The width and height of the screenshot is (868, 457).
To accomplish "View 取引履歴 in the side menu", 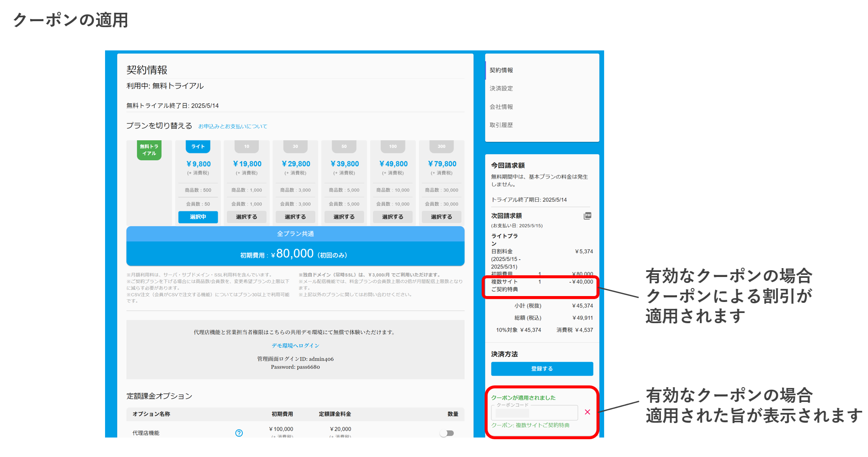I will pyautogui.click(x=501, y=125).
